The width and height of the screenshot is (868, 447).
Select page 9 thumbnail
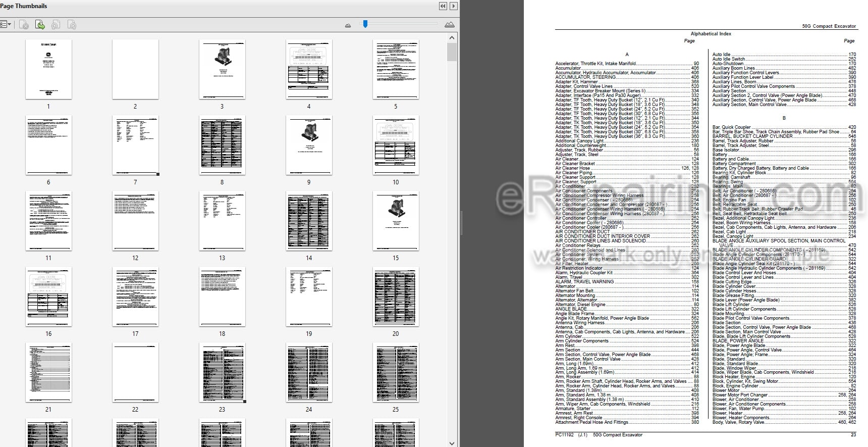(x=309, y=145)
